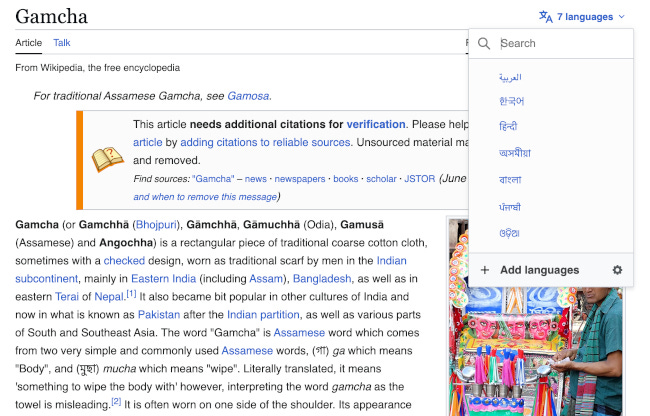
Task: Choose Bengali (বাংলা) language
Action: 510,180
